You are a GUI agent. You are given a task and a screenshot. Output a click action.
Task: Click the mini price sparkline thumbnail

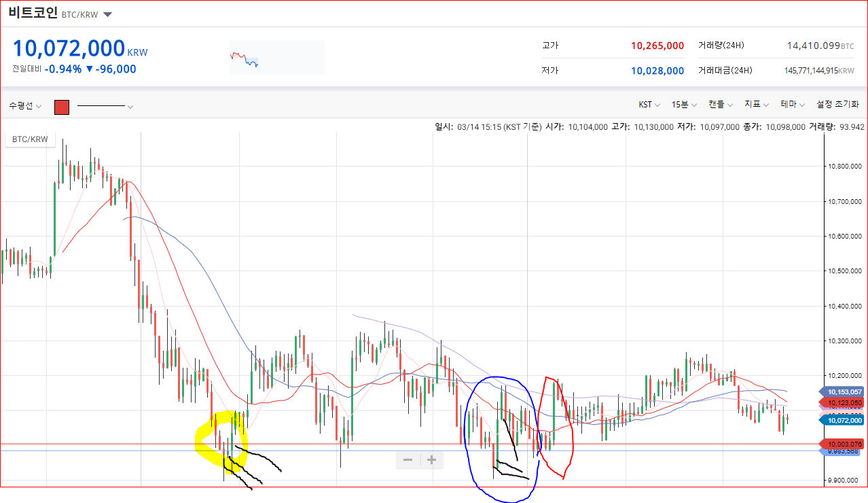pos(277,58)
